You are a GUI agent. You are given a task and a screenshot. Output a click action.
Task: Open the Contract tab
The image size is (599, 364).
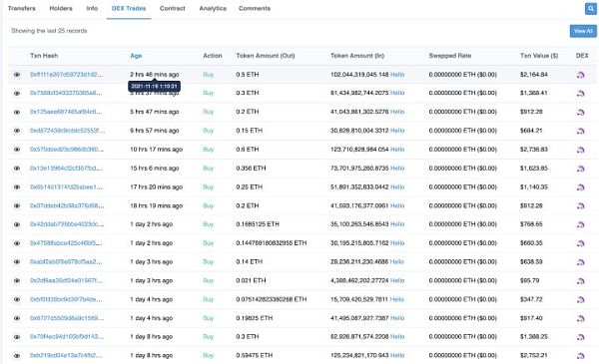(173, 8)
